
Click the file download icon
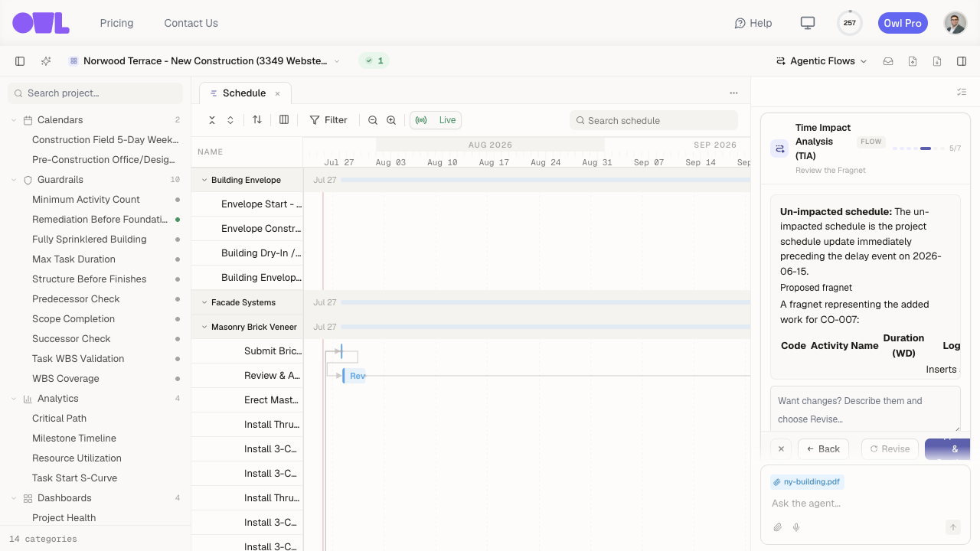pyautogui.click(x=937, y=61)
